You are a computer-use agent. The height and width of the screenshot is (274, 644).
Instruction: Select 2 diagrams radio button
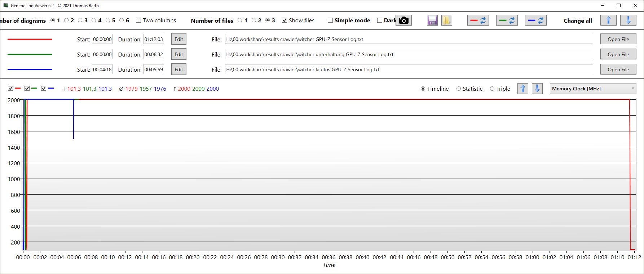click(66, 21)
